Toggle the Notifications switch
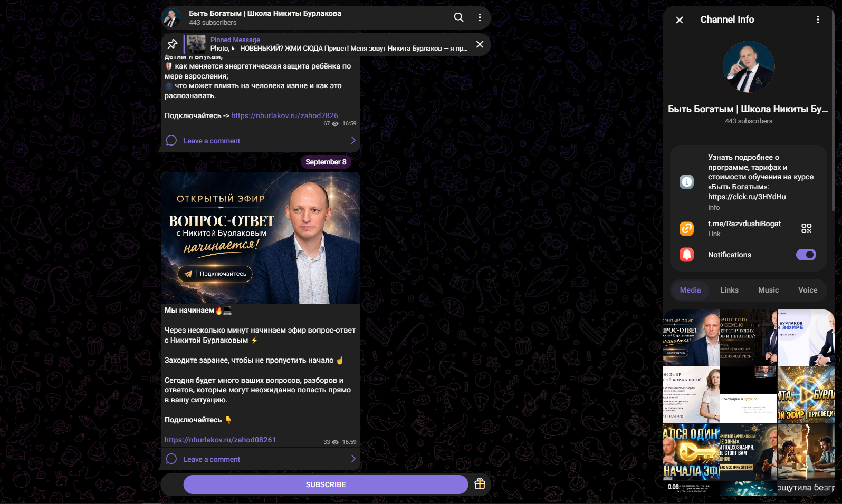Viewport: 842px width, 504px height. (806, 255)
